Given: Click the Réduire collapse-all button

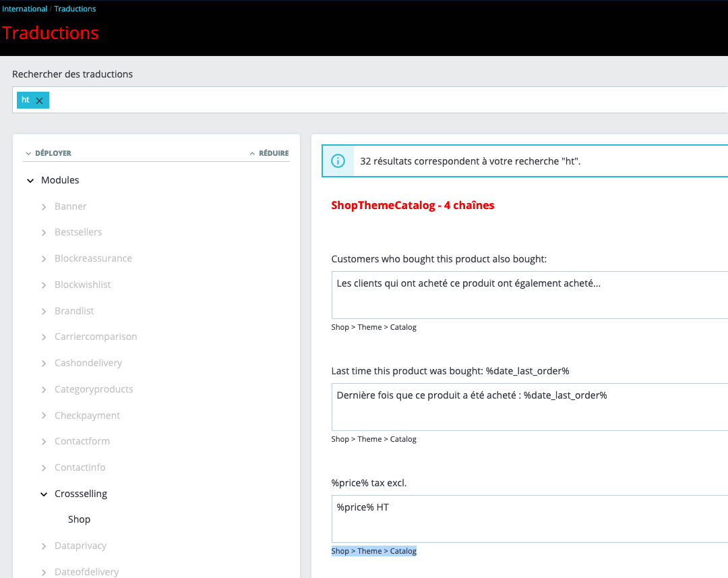Looking at the screenshot, I should (269, 153).
